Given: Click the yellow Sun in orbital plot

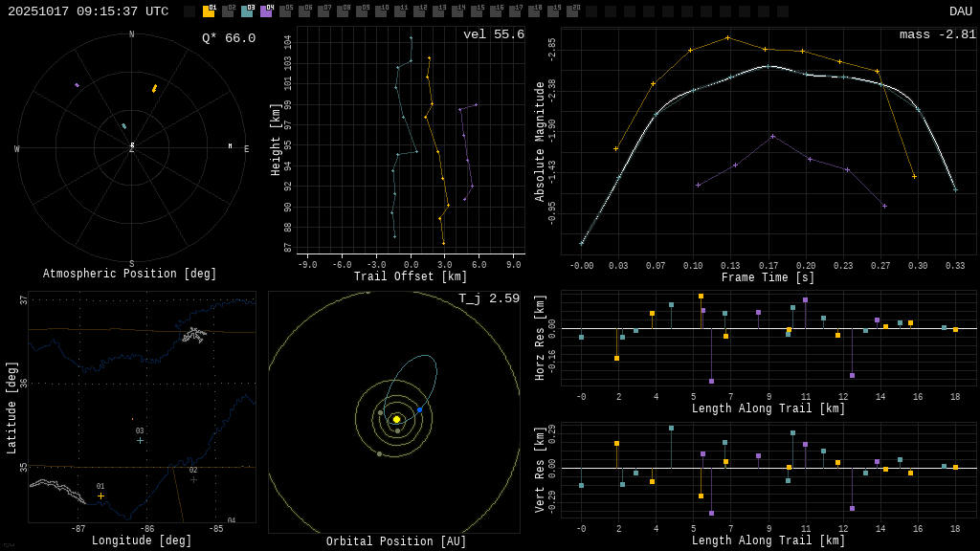Looking at the screenshot, I should coord(396,419).
